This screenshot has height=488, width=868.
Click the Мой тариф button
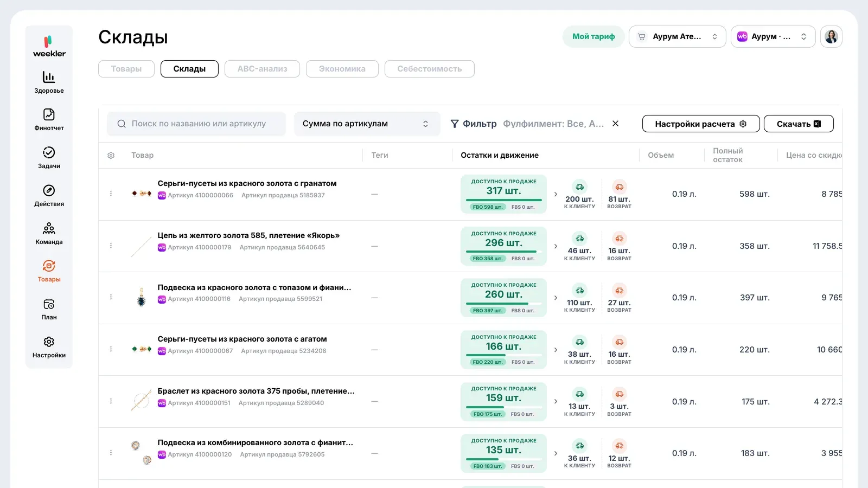click(593, 37)
